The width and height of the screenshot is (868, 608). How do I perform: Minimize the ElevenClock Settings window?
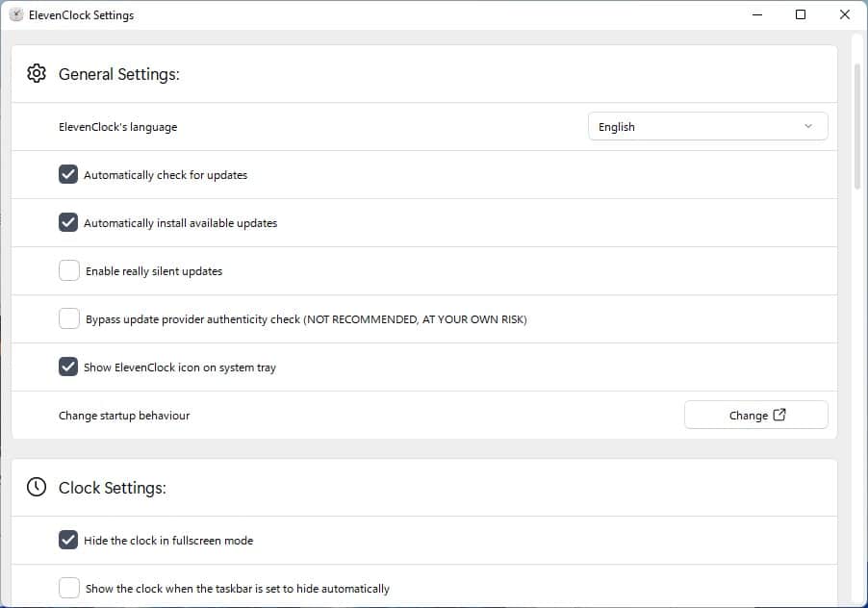(x=756, y=15)
